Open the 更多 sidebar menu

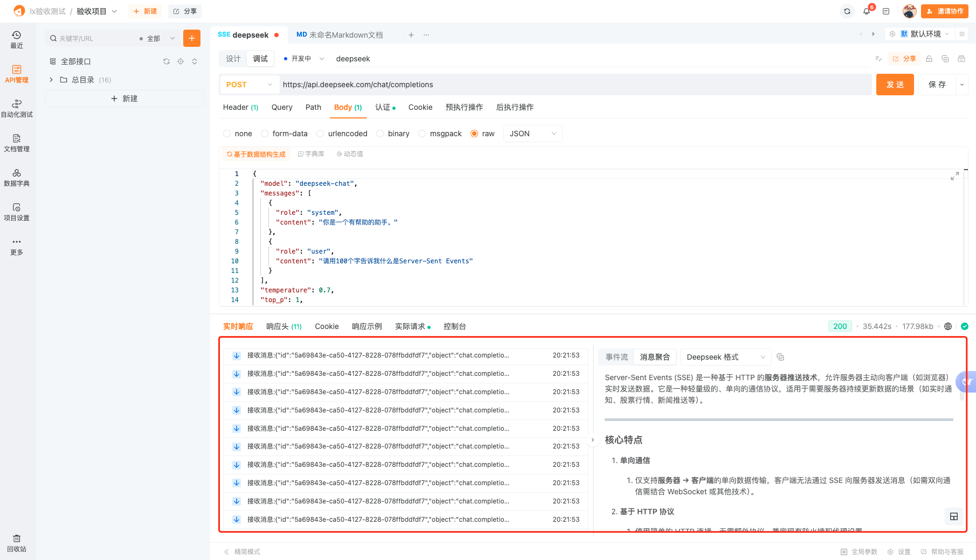click(x=17, y=247)
